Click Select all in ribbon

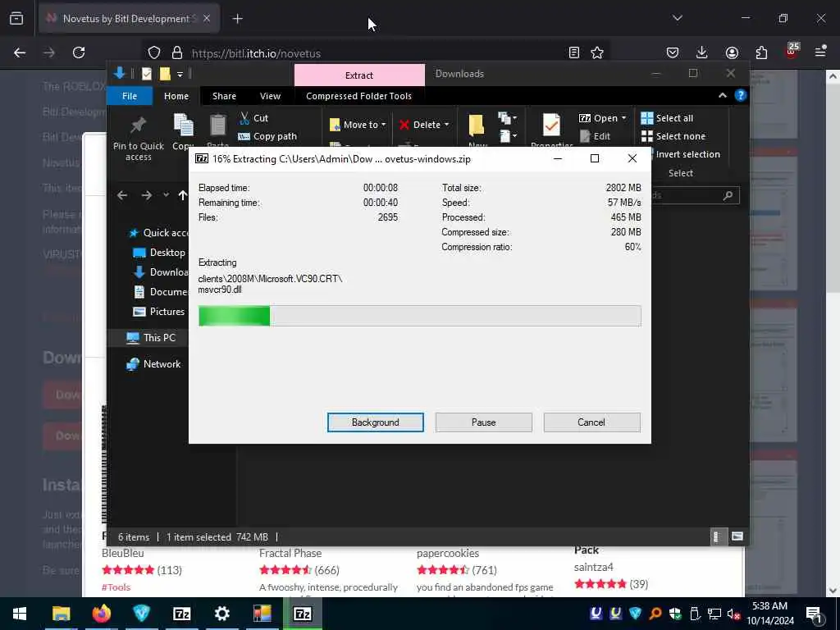[x=667, y=118]
